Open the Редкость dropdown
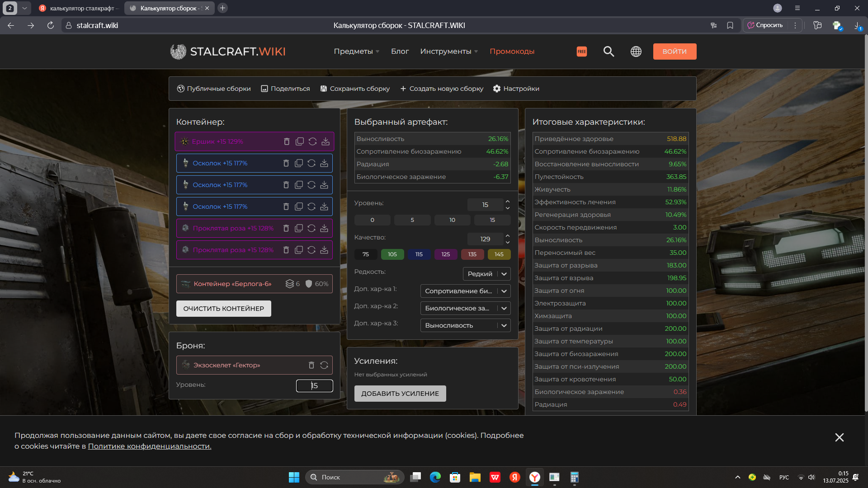The width and height of the screenshot is (868, 488). coord(487,274)
